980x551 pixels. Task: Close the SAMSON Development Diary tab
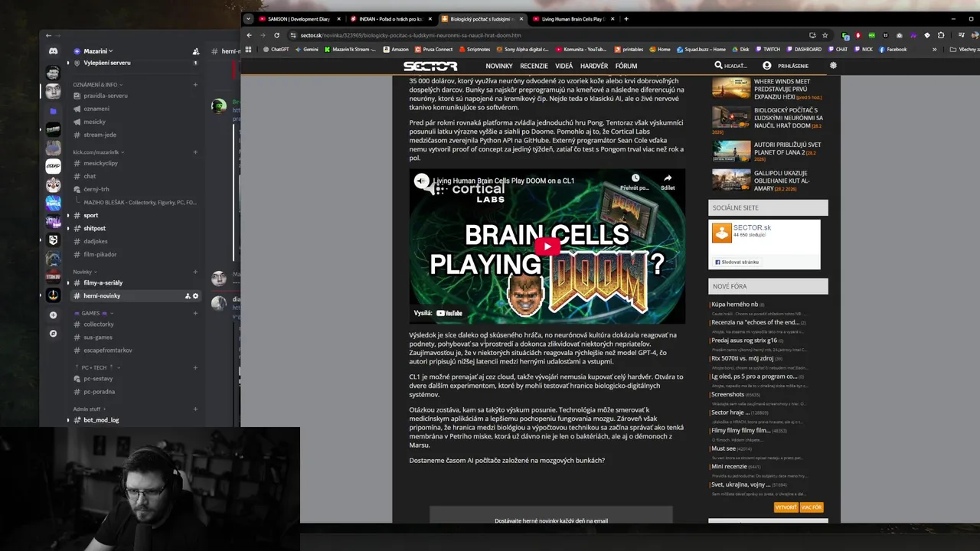pos(338,19)
